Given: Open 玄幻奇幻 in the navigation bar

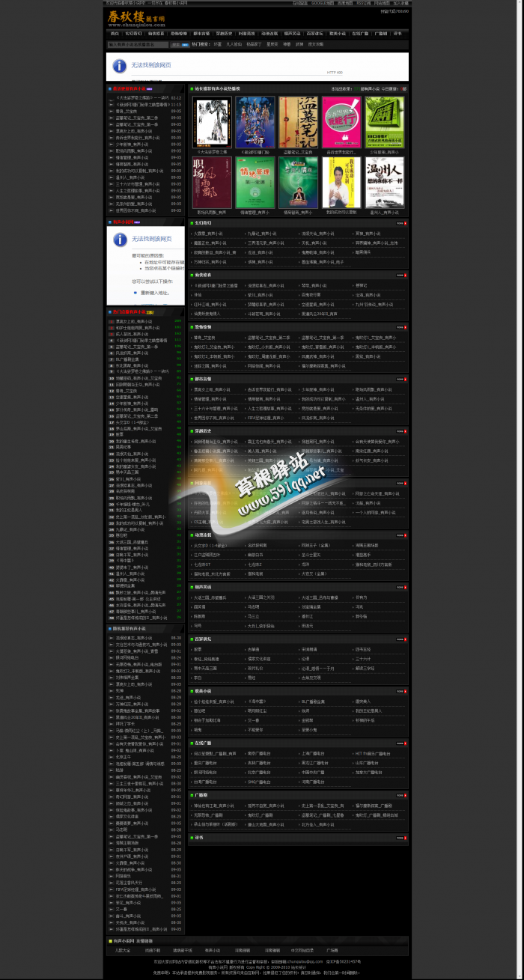Looking at the screenshot, I should coord(133,34).
